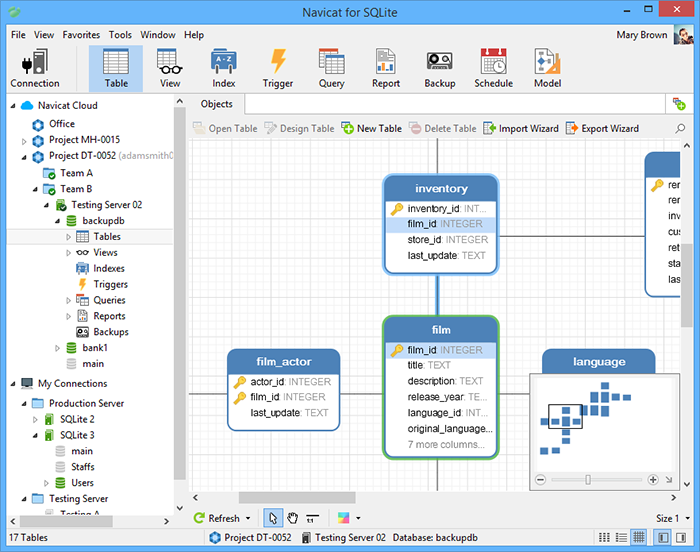The height and width of the screenshot is (552, 700).
Task: Select the film_actor table header
Action: 283,362
